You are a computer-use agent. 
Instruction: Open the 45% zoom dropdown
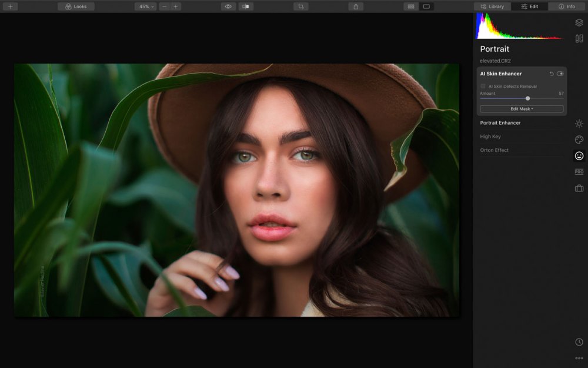[145, 6]
